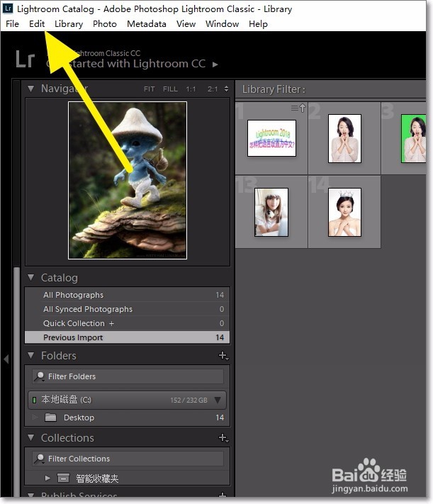Click magnifier icon in Filter Collections
This screenshot has height=504, width=433.
click(x=40, y=459)
